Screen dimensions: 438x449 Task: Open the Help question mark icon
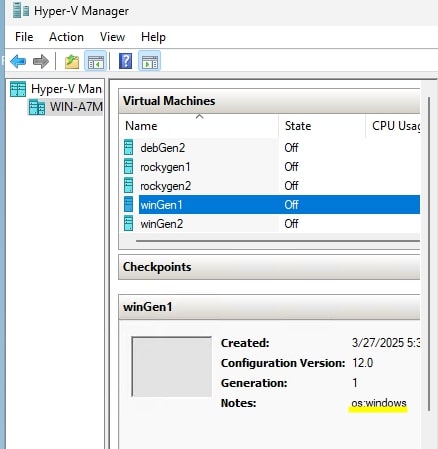(125, 61)
